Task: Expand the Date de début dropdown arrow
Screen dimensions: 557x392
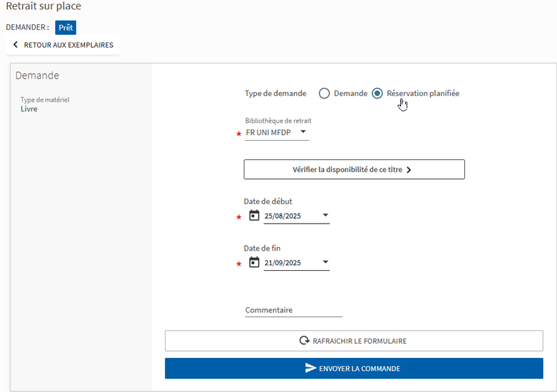Action: (325, 216)
